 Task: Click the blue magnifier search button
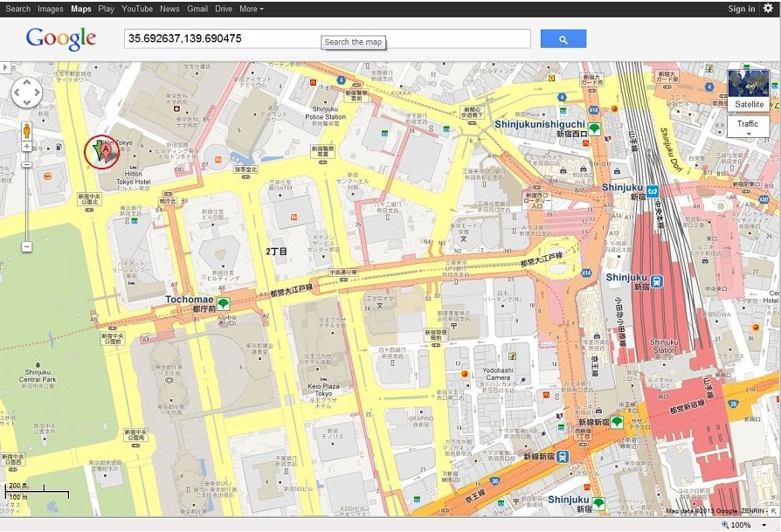[x=563, y=38]
